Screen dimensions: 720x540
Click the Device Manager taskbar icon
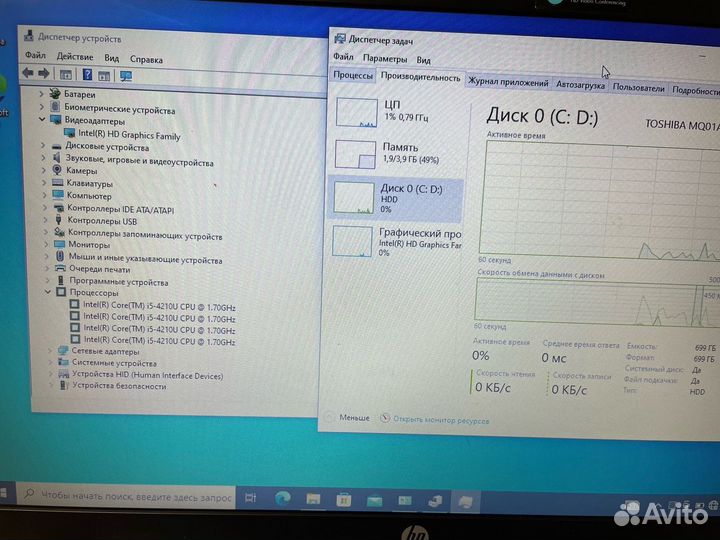[435, 501]
